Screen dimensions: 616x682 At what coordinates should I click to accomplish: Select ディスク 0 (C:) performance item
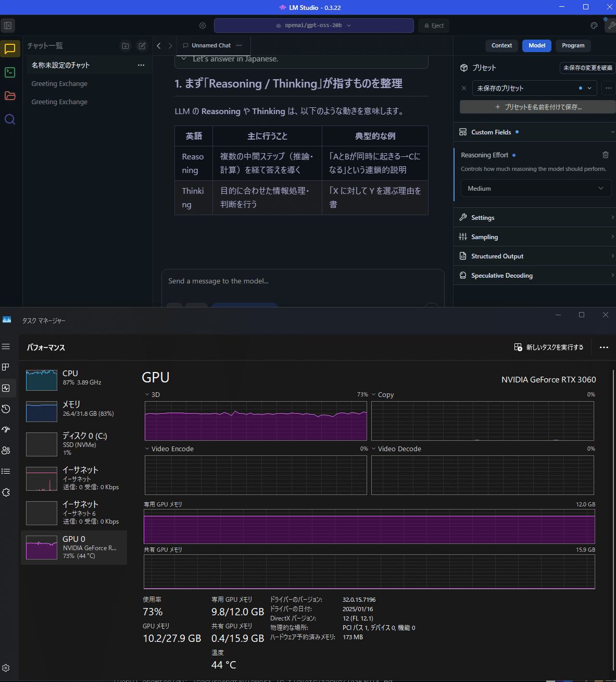74,444
